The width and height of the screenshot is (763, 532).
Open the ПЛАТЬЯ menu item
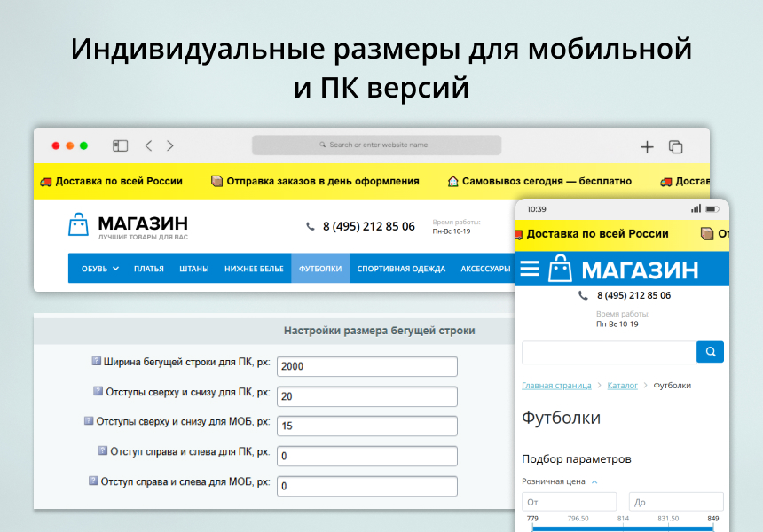click(x=148, y=269)
